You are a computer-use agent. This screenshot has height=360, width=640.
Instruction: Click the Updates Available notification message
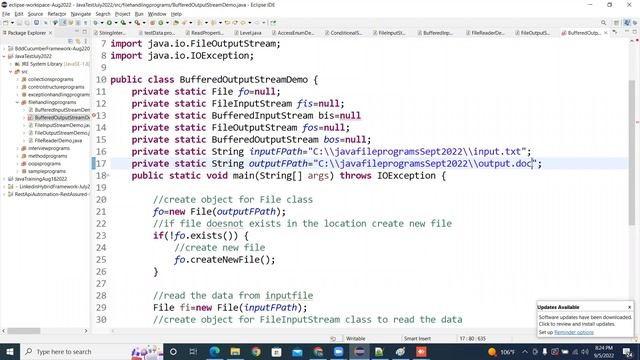click(x=585, y=320)
